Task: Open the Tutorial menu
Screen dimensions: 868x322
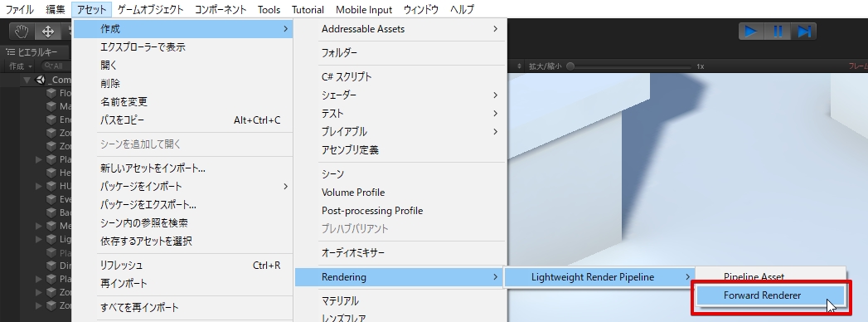Action: pyautogui.click(x=308, y=9)
